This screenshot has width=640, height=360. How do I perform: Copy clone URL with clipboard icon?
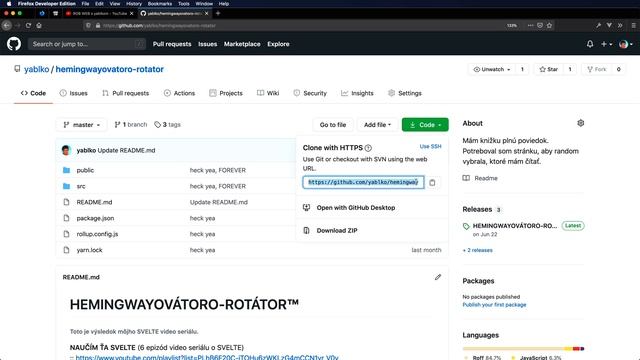pyautogui.click(x=432, y=182)
